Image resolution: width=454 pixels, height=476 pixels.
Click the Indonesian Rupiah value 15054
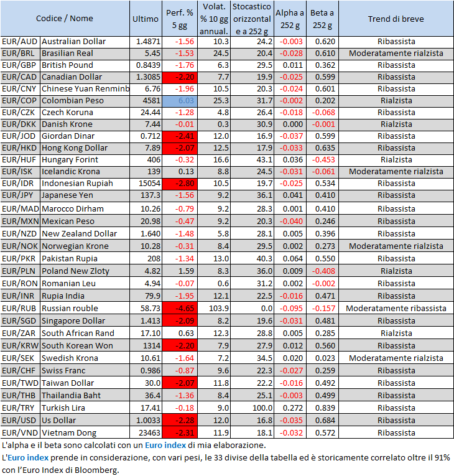(x=146, y=184)
